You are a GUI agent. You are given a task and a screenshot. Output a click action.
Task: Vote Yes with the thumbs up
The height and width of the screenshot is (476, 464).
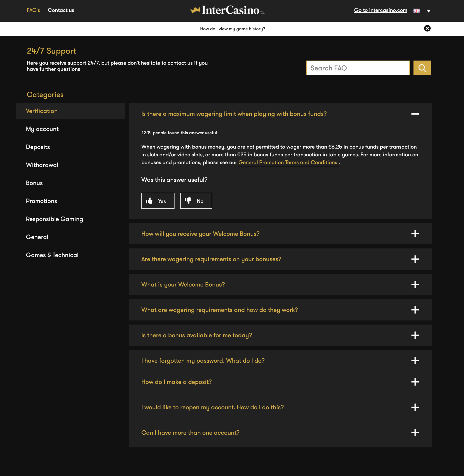(x=158, y=201)
